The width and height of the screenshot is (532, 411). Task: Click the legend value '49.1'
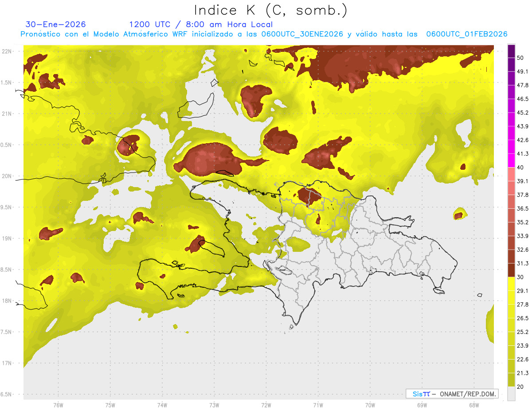click(x=523, y=71)
